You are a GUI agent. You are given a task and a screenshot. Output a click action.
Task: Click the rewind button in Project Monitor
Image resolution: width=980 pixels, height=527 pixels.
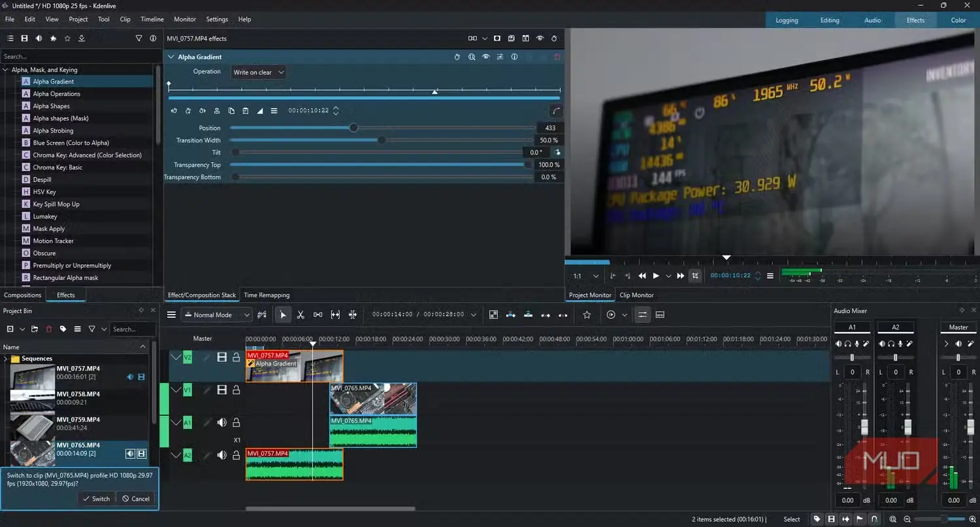click(x=642, y=276)
